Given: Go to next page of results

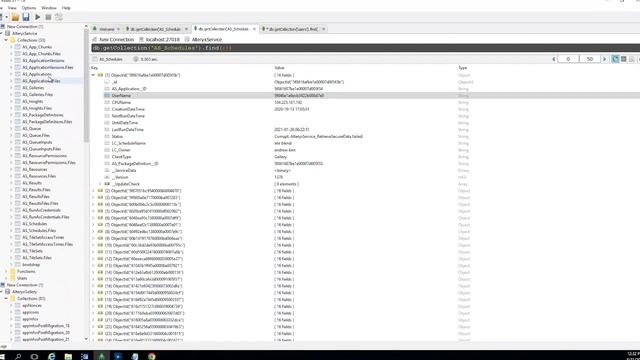Looking at the screenshot, I should pyautogui.click(x=605, y=59).
